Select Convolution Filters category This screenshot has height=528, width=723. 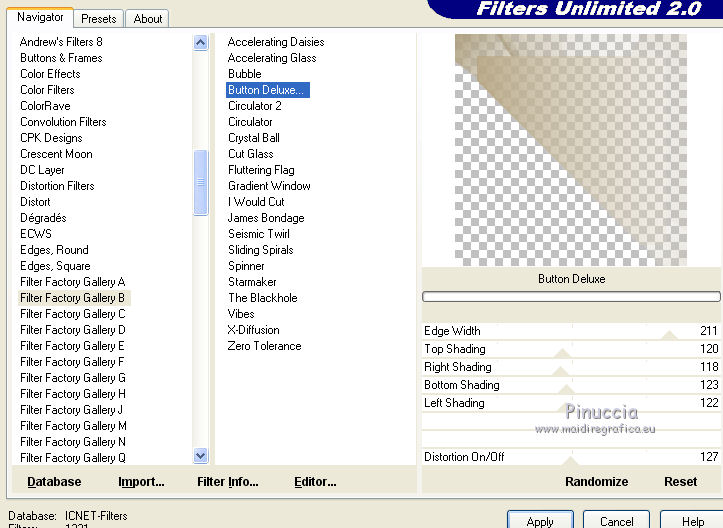(63, 122)
